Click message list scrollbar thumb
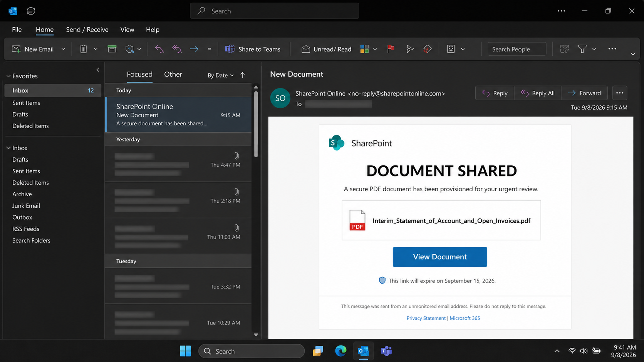The width and height of the screenshot is (644, 362). (256, 124)
